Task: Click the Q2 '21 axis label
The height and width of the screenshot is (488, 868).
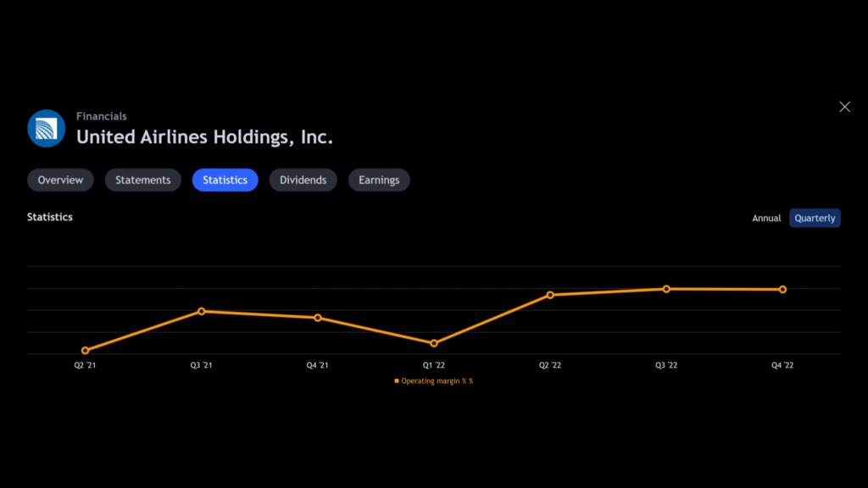Action: [86, 365]
